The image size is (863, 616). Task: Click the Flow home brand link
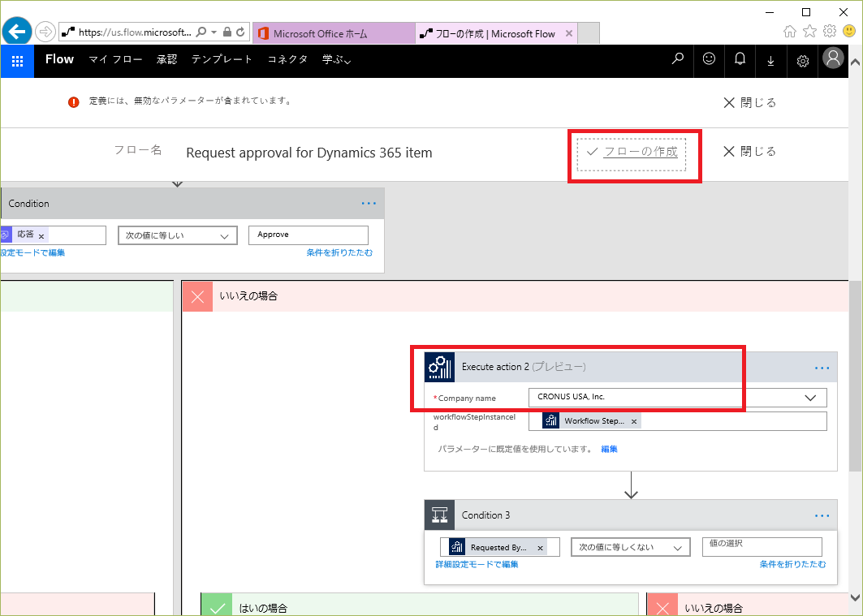click(59, 59)
